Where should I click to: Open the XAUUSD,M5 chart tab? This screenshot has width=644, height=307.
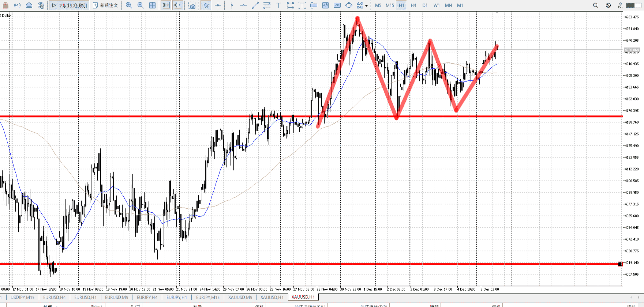(240, 297)
